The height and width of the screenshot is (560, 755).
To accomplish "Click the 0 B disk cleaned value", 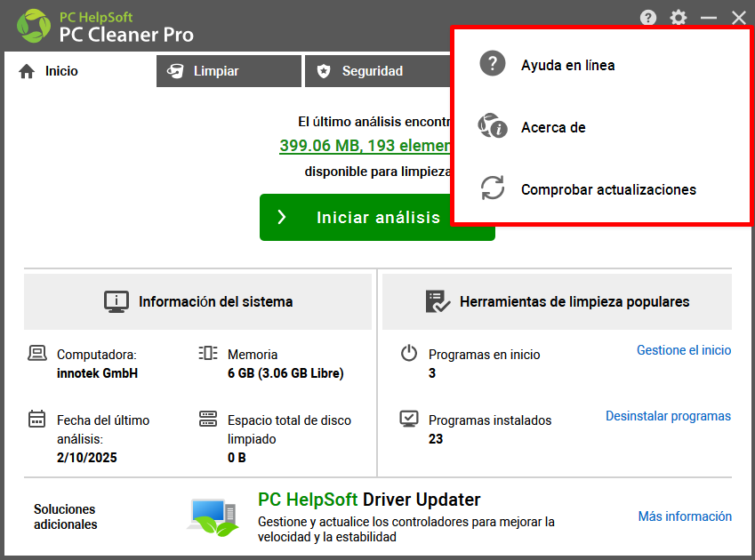I will (237, 458).
